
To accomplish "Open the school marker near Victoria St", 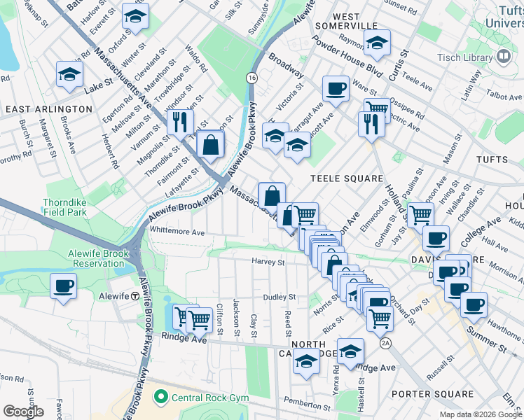I will point(274,138).
